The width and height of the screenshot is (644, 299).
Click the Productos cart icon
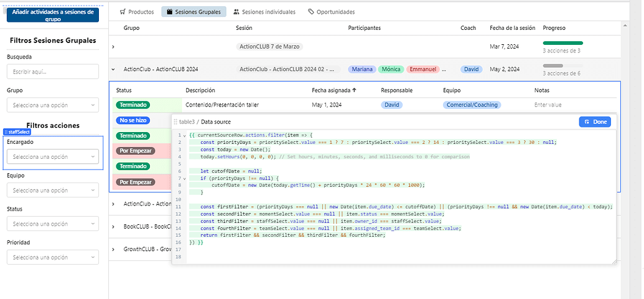pos(123,12)
